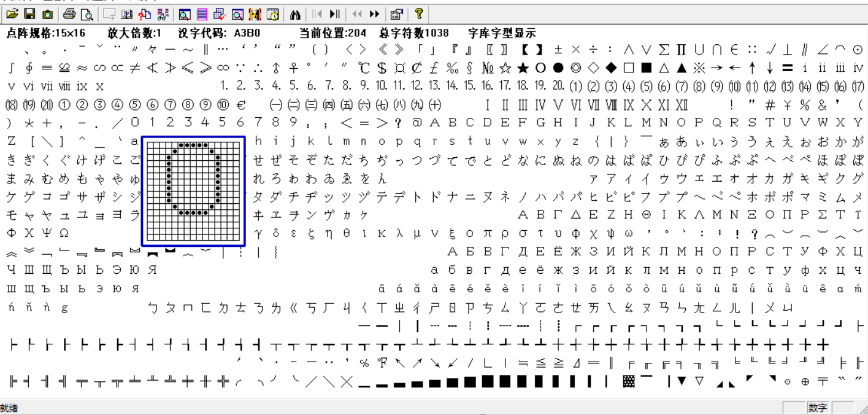Open print preview
This screenshot has width=868, height=415.
[86, 10]
